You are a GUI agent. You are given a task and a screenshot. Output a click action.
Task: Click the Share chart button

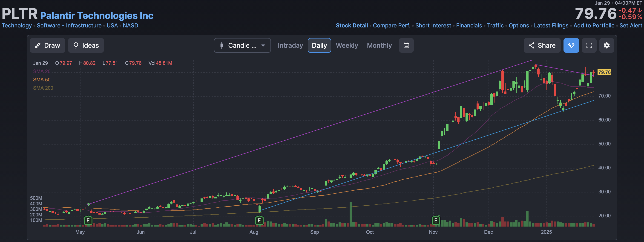(542, 45)
